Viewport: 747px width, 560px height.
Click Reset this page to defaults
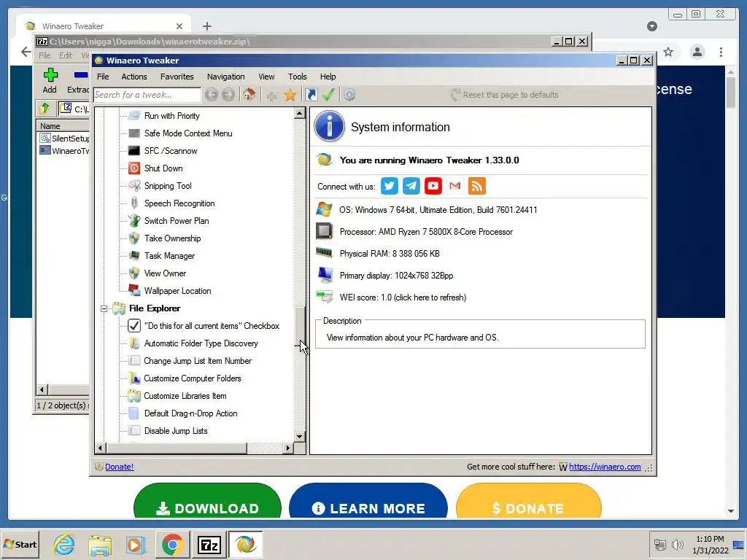coord(504,95)
